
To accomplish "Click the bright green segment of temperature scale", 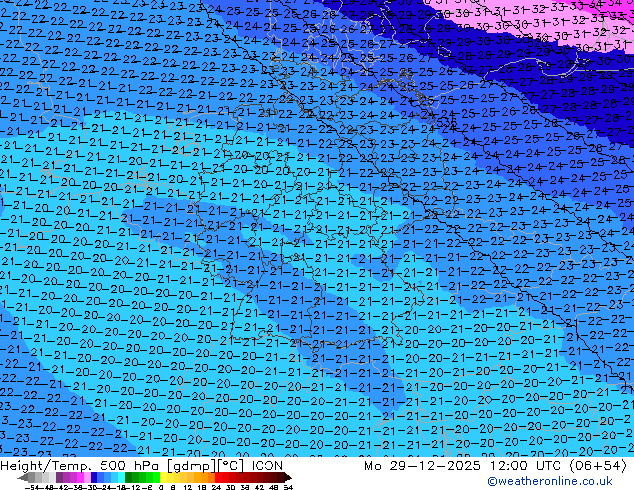I will tap(156, 477).
